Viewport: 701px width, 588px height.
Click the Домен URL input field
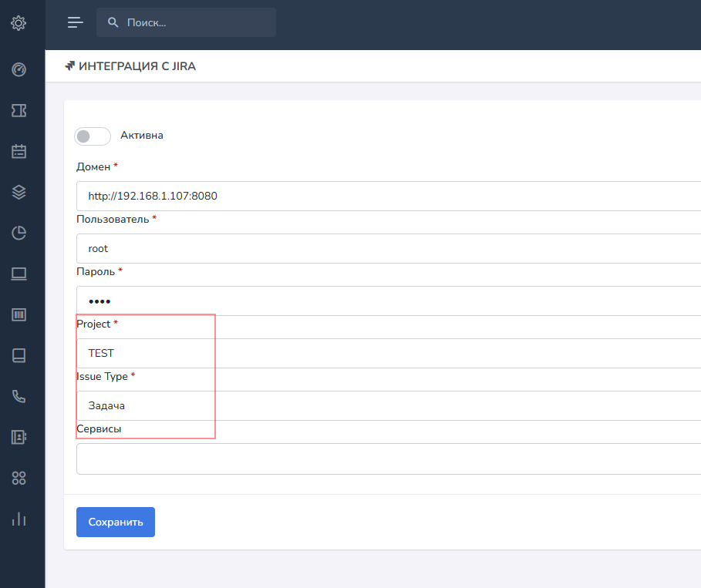click(x=386, y=196)
